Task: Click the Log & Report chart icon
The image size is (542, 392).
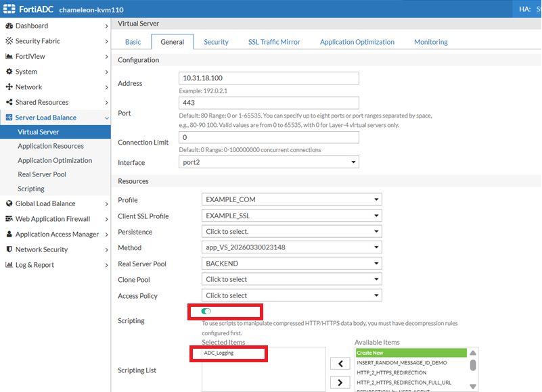Action: click(x=9, y=265)
